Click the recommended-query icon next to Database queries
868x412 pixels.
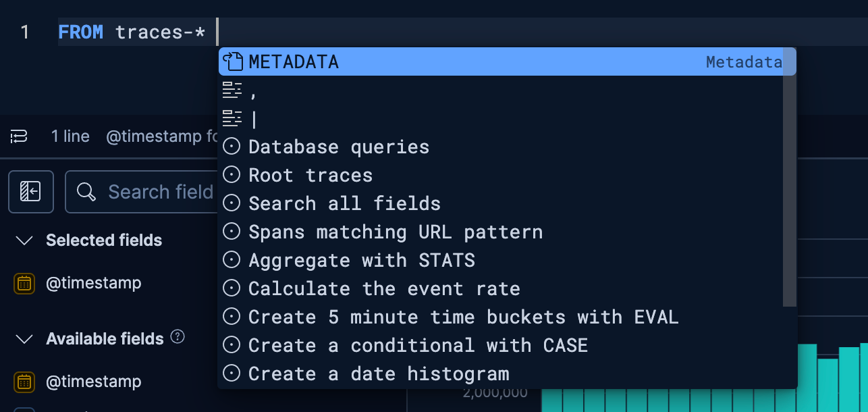click(230, 146)
